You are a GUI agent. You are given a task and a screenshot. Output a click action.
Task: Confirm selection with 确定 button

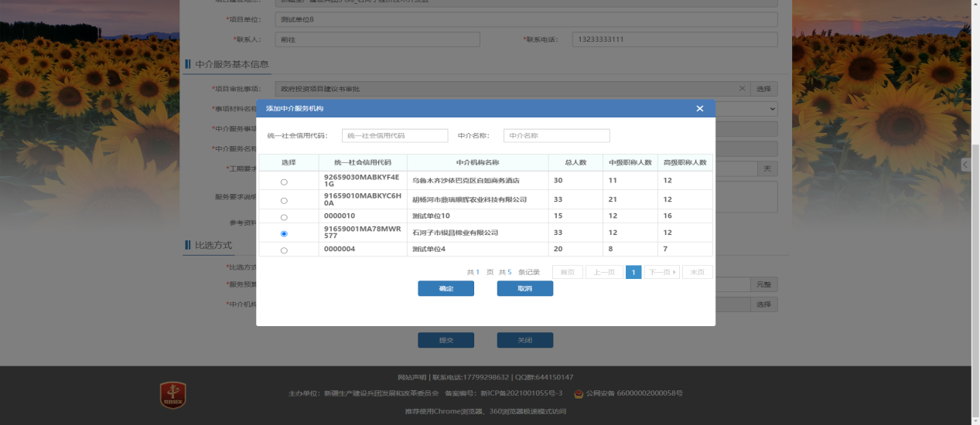point(446,288)
